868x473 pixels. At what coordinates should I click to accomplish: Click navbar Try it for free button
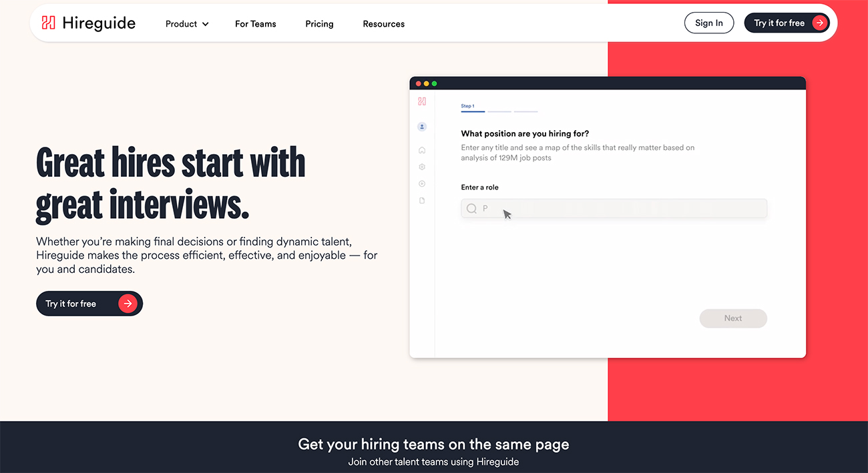[787, 23]
